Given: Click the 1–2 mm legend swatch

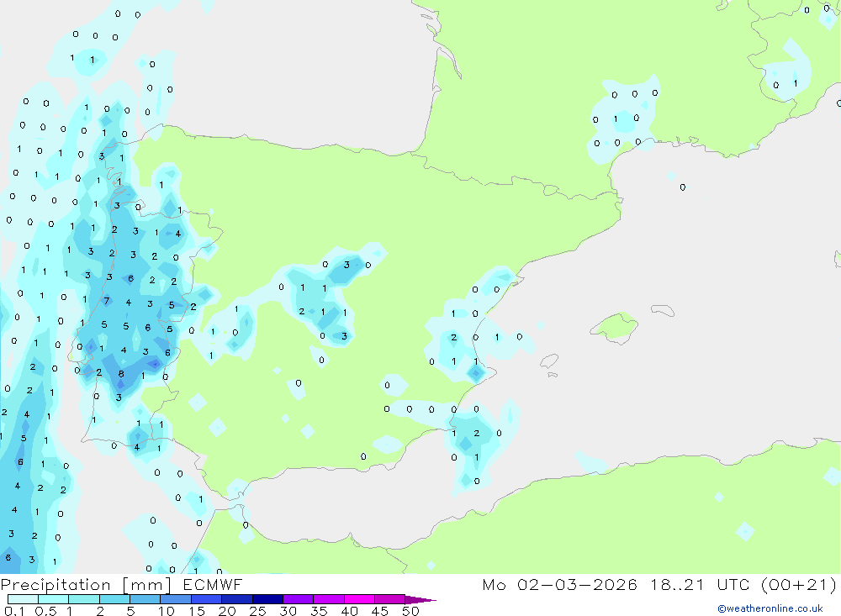Looking at the screenshot, I should coord(84,599).
